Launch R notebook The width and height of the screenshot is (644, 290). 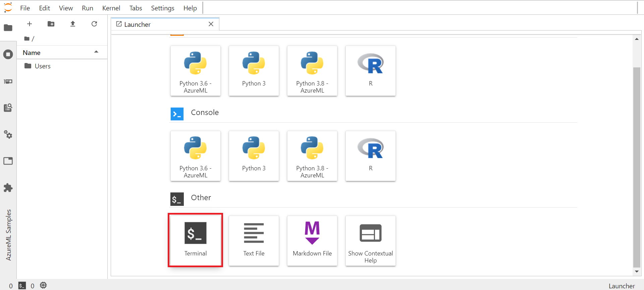click(371, 71)
